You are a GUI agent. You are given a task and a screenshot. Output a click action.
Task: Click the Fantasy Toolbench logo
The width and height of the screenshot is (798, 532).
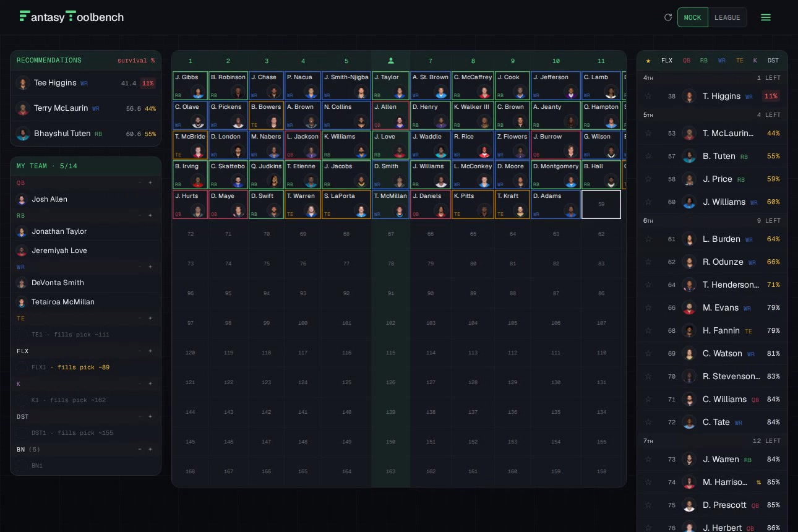72,17
